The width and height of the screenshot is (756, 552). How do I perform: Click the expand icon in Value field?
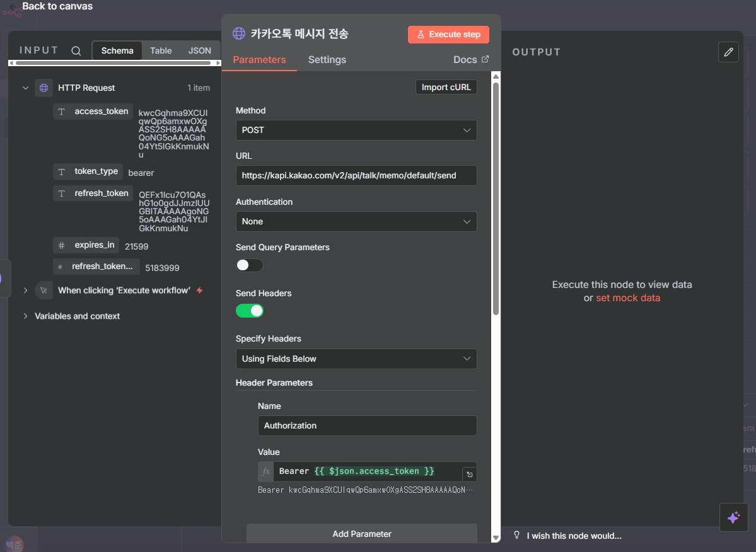point(469,474)
